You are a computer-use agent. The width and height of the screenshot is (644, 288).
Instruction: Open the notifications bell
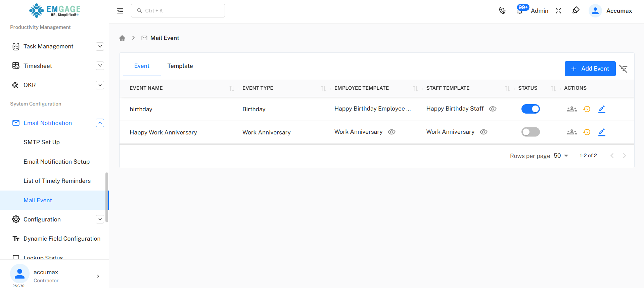(520, 11)
